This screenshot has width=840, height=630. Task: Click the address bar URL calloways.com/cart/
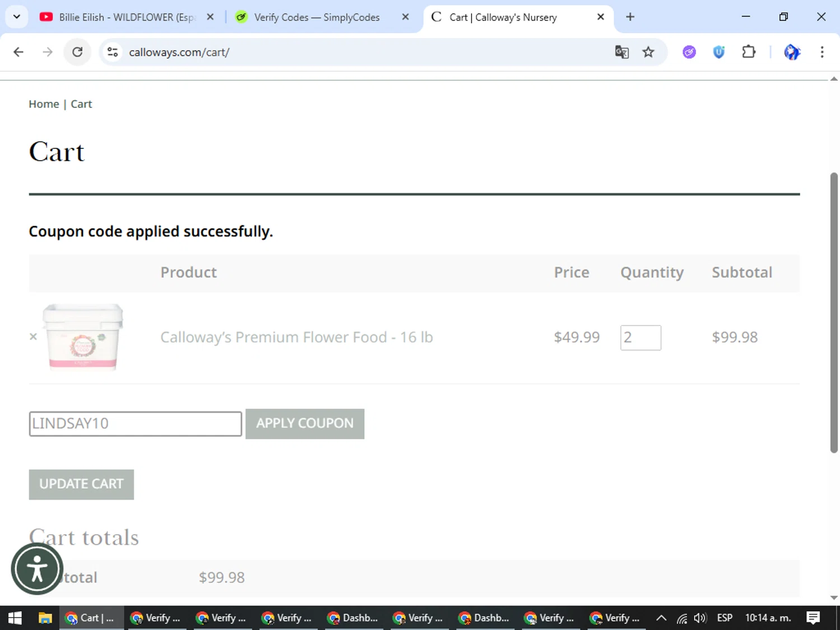click(x=179, y=52)
